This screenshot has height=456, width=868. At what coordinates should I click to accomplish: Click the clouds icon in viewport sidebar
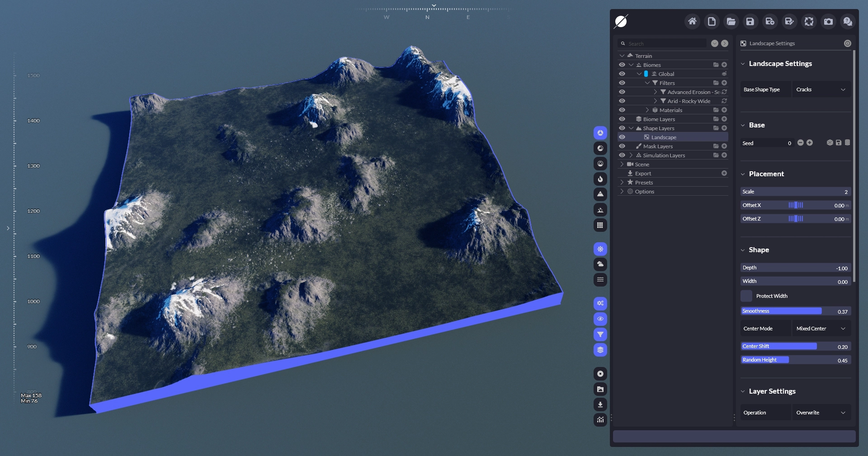600,264
